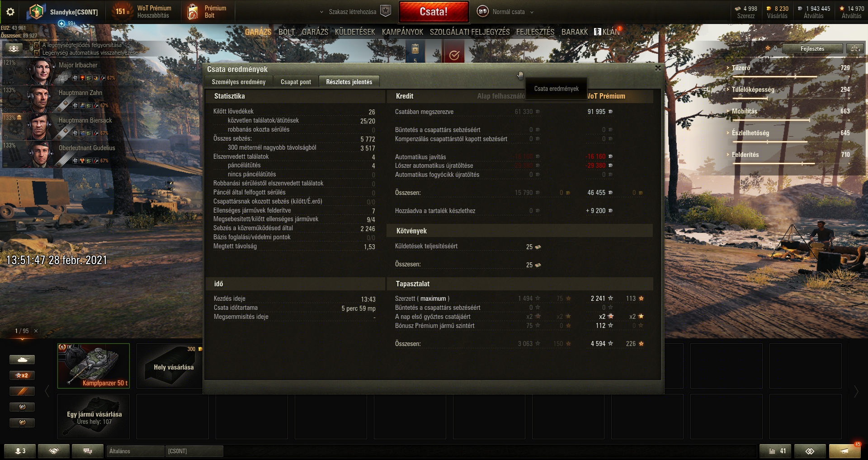
Task: Toggle Legénység automatikus visszahelyezése checkbox
Action: click(x=37, y=52)
